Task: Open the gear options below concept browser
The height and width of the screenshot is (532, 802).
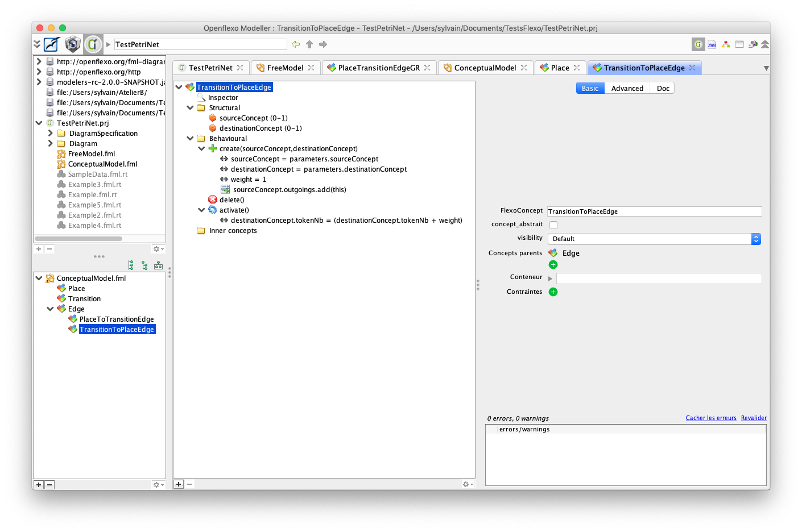Action: [158, 485]
